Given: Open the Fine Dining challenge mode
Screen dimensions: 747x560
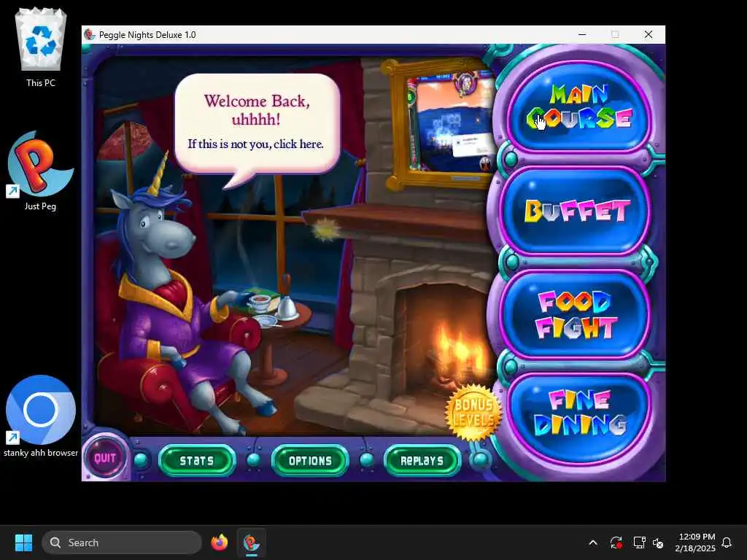Looking at the screenshot, I should coord(579,418).
